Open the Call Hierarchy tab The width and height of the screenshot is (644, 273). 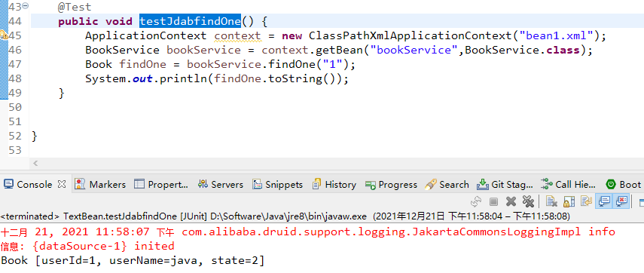pos(569,184)
